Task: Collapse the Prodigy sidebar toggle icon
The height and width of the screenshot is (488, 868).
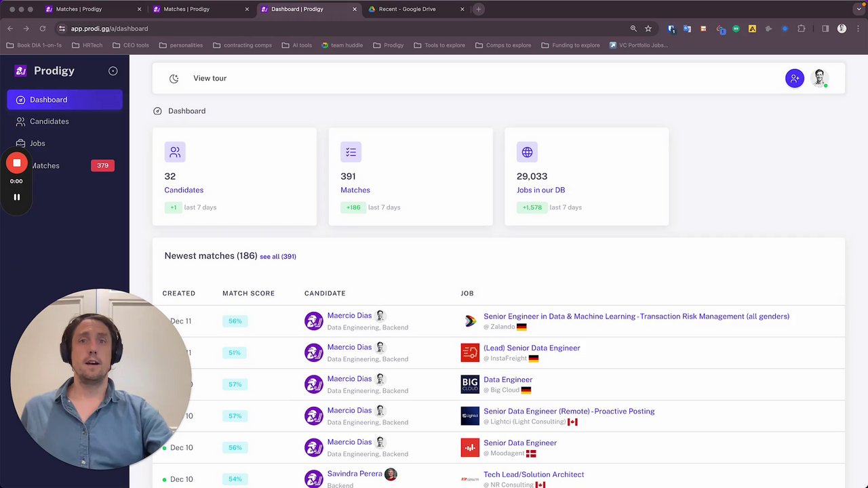Action: click(113, 70)
